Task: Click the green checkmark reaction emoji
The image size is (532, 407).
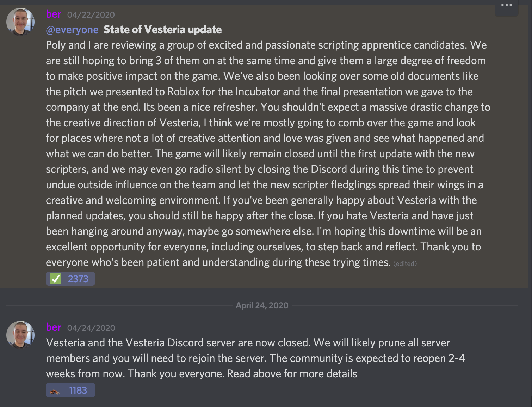Action: pyautogui.click(x=56, y=279)
